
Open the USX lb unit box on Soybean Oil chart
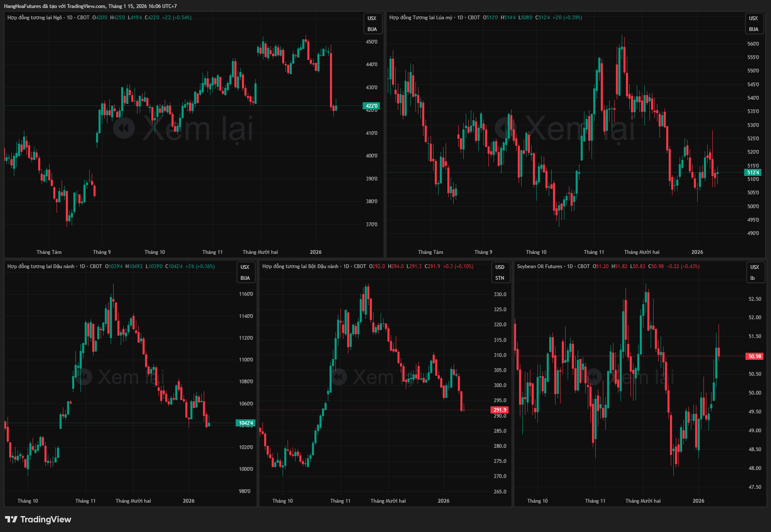754,272
